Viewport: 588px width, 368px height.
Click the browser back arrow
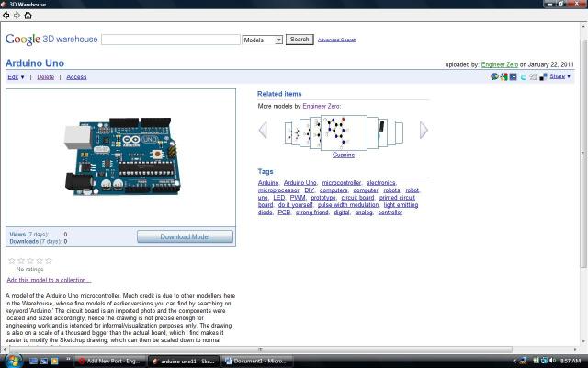6,16
